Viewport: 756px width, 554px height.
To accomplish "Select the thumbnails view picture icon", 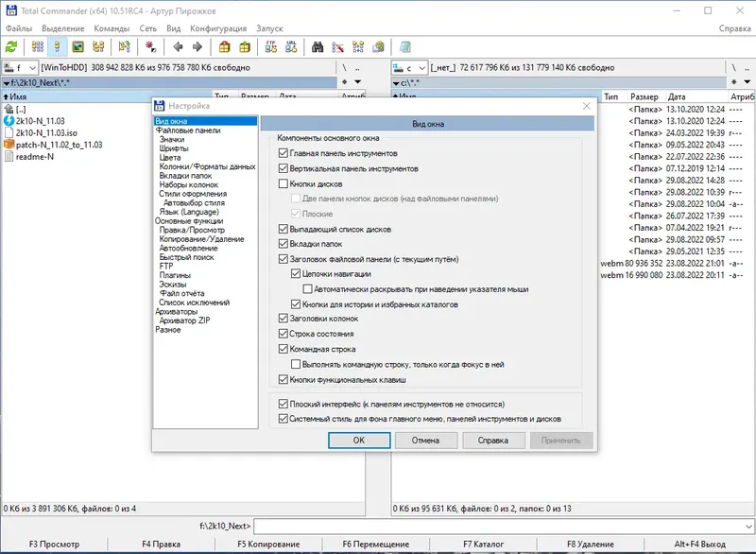I will [x=77, y=46].
